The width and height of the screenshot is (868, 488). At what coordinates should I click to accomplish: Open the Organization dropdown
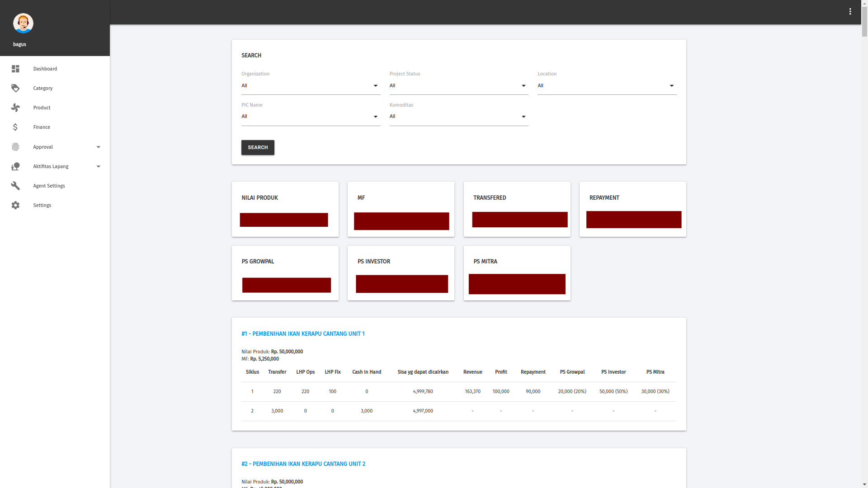[311, 86]
